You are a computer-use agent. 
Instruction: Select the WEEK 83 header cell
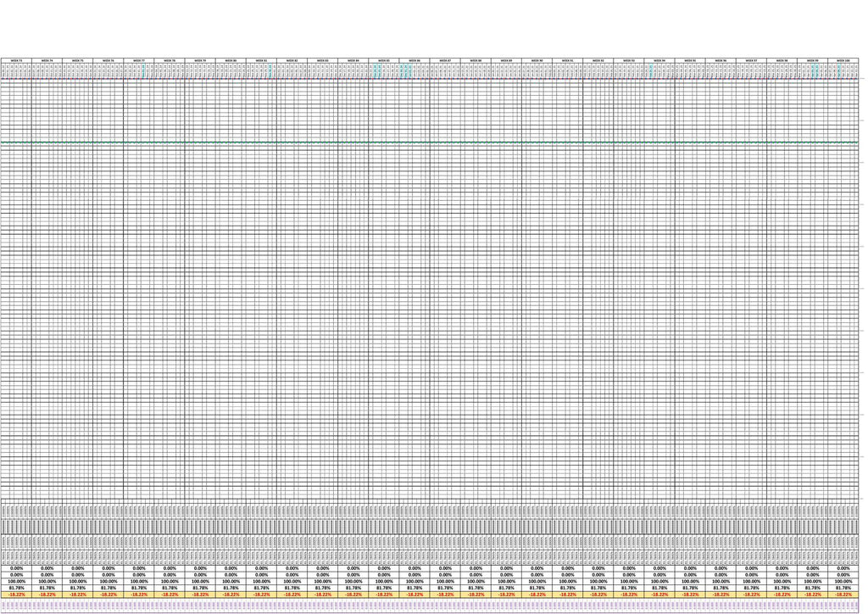pos(323,60)
